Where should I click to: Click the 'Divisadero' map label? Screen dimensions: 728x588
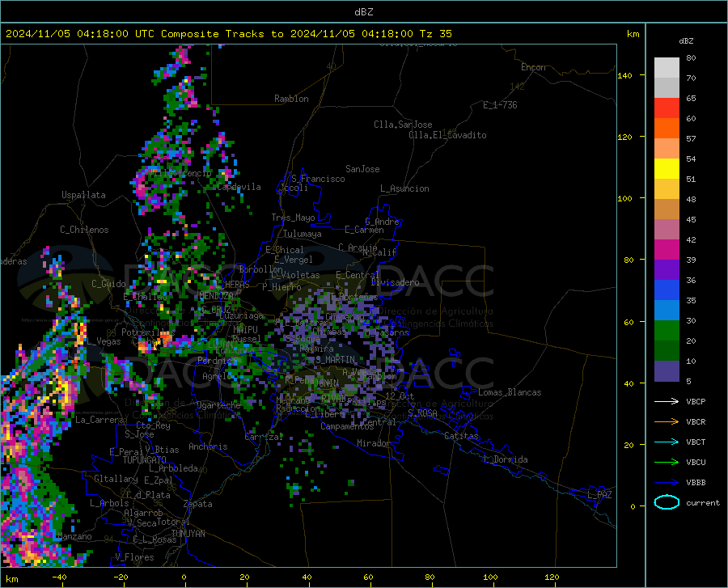395,282
